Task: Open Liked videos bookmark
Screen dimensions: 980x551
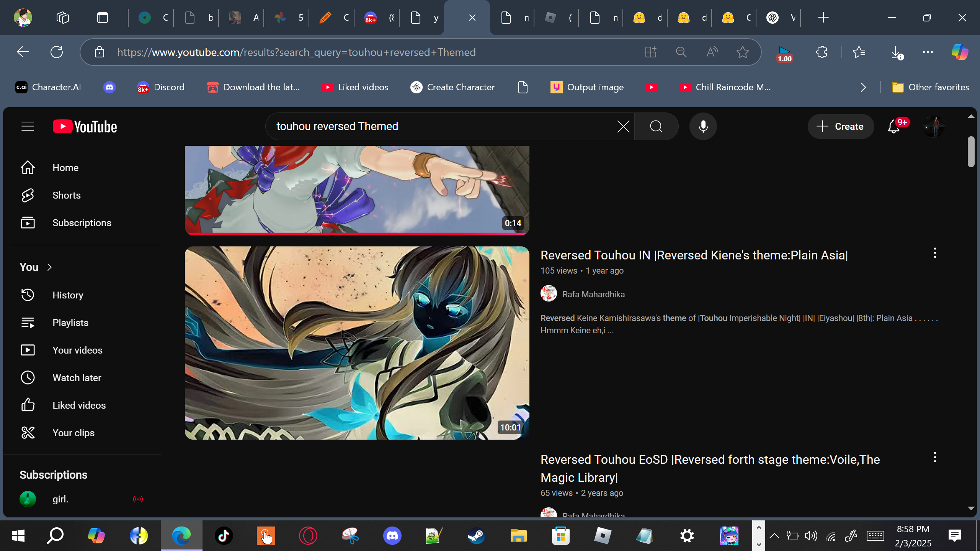Action: click(355, 87)
